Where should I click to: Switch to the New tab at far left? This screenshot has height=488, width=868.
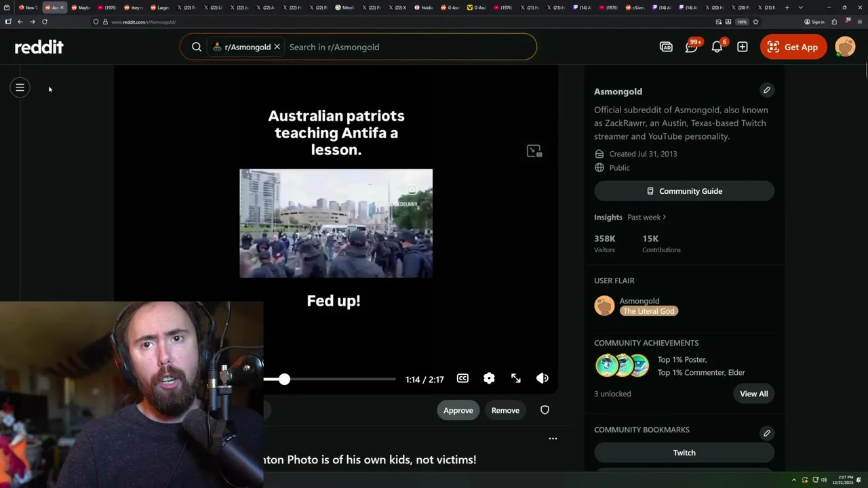tap(28, 7)
